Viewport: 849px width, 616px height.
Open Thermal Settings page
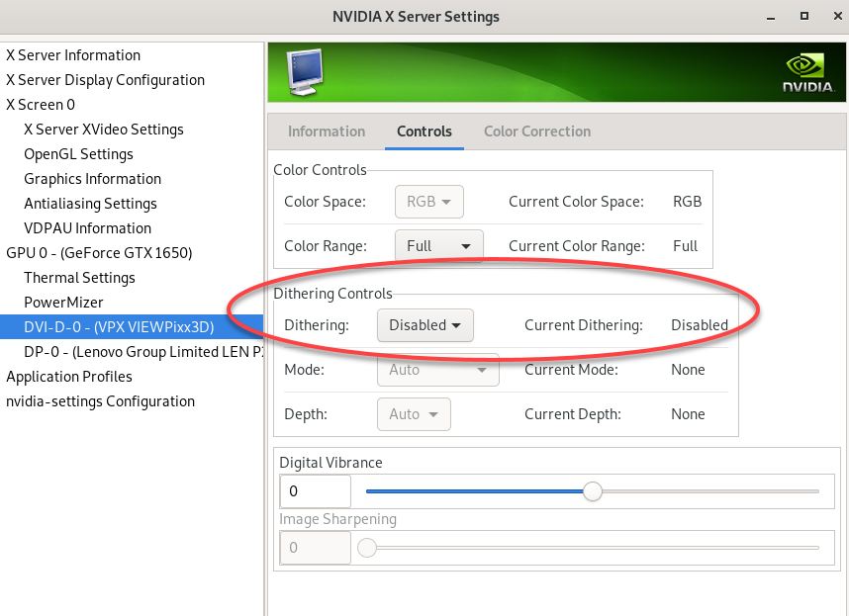pos(79,278)
